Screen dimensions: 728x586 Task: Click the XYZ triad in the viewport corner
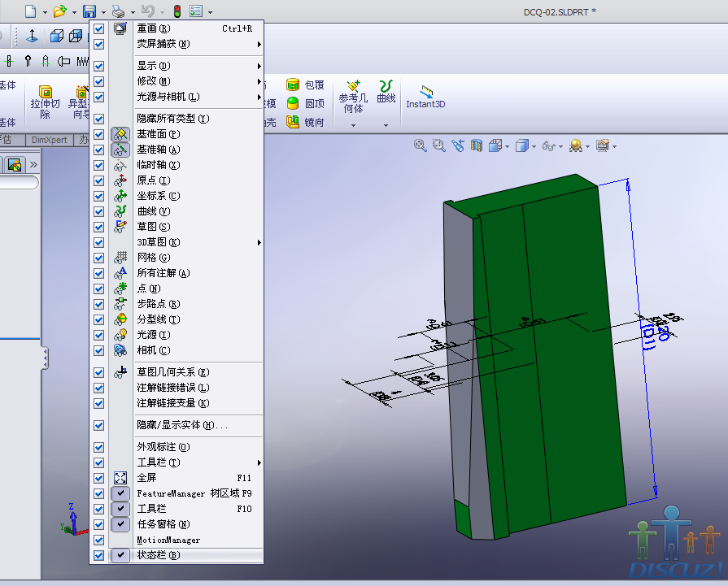73,519
